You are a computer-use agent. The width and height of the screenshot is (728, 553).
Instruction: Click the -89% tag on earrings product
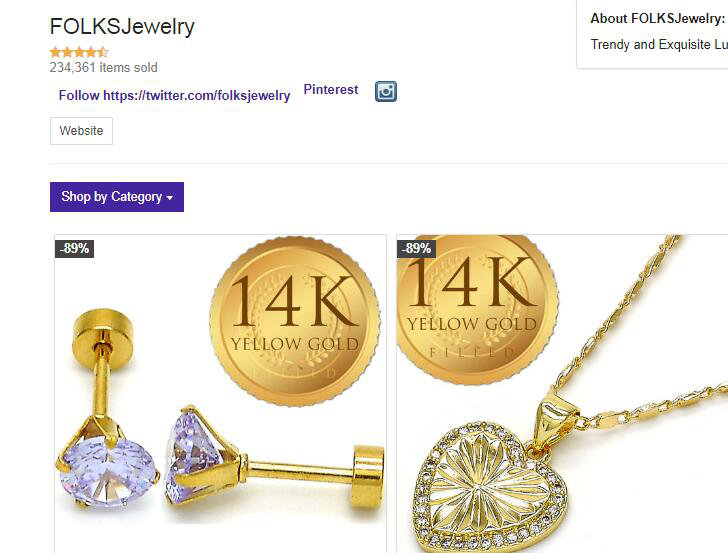tap(75, 248)
